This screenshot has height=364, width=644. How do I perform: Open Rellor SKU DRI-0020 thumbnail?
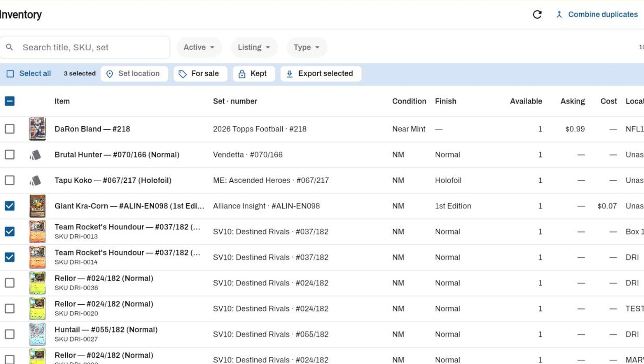coord(37,308)
